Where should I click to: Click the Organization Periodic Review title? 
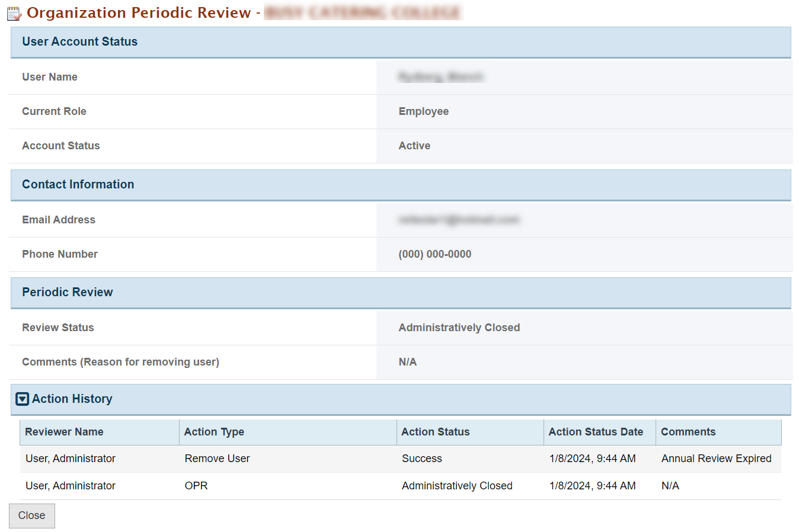pyautogui.click(x=139, y=13)
